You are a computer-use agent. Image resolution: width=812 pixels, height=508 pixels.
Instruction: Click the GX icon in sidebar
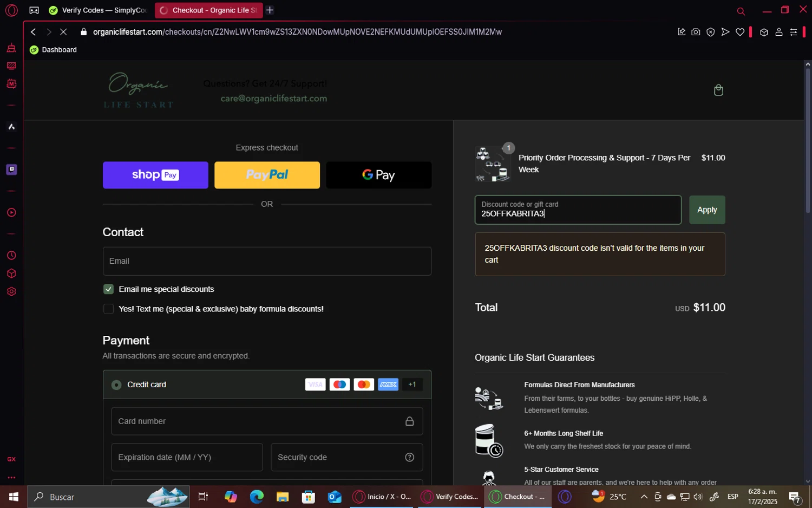(11, 459)
